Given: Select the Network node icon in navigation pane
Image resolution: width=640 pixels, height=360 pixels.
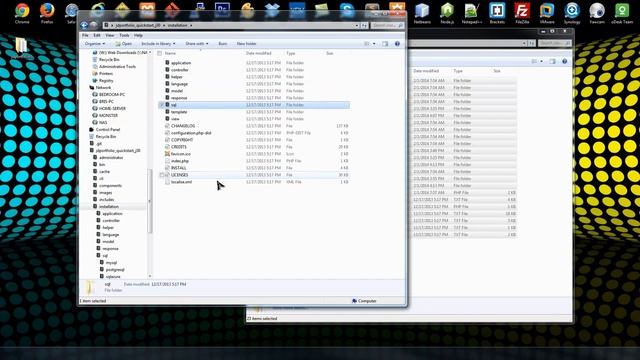Looking at the screenshot, I should click(x=92, y=87).
